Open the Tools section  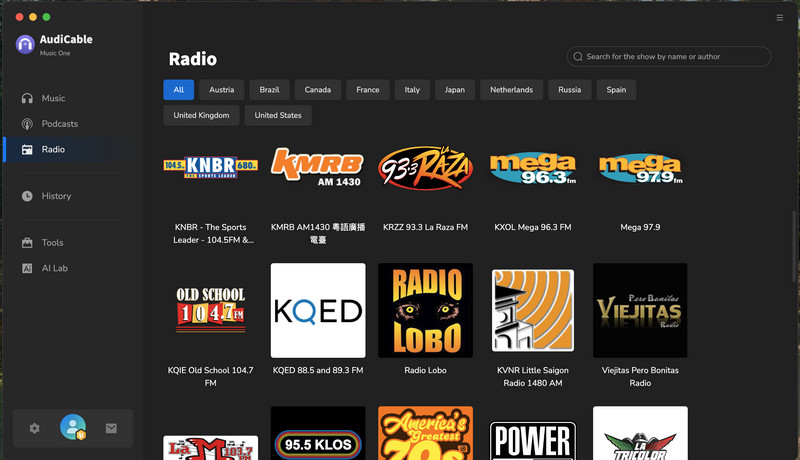coord(53,243)
